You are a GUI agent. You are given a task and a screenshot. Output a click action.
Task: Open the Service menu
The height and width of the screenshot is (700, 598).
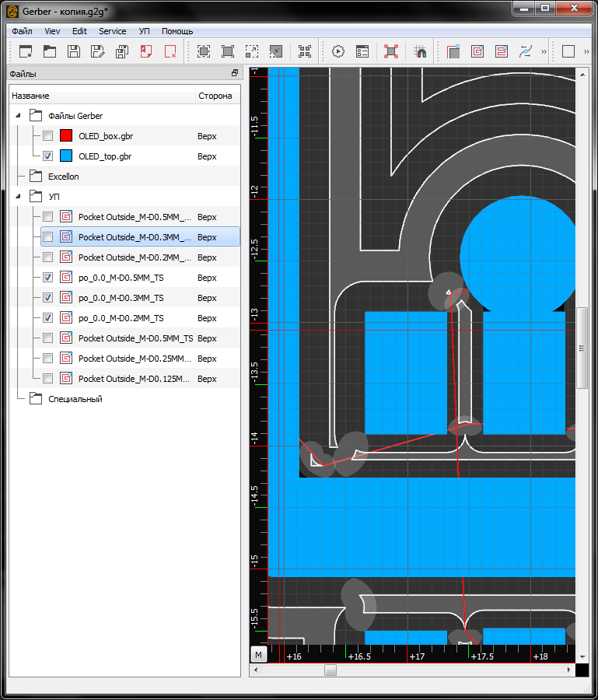[113, 31]
